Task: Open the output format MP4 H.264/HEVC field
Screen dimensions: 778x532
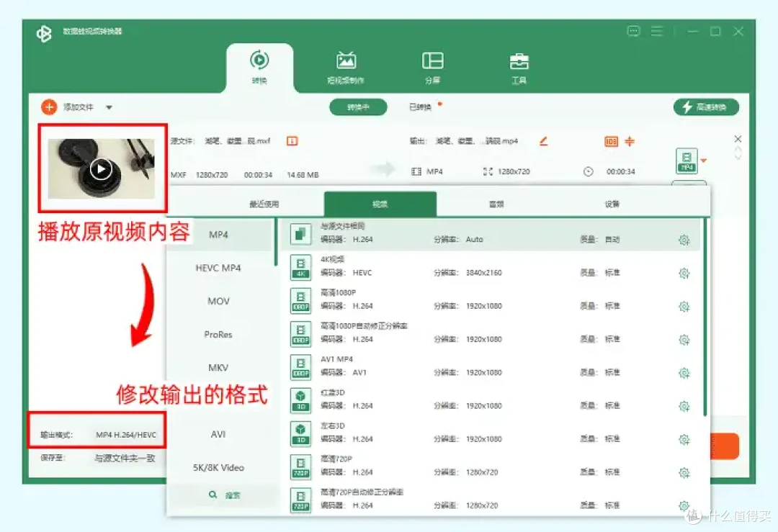Action: click(126, 435)
